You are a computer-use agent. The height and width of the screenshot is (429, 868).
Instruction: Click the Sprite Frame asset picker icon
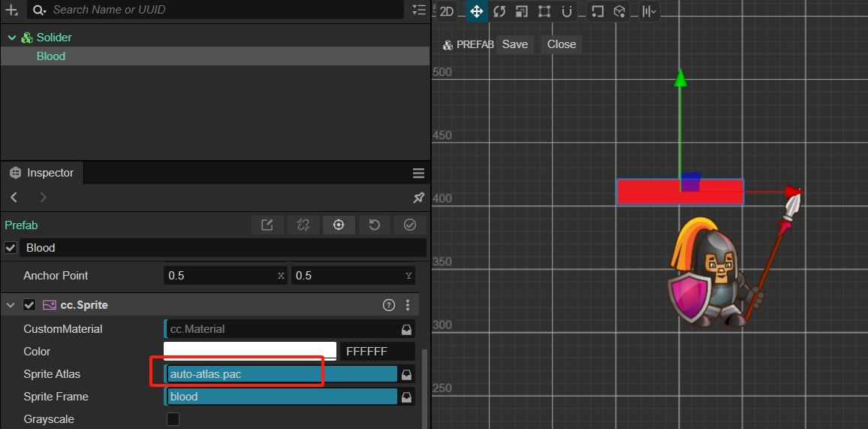coord(406,397)
